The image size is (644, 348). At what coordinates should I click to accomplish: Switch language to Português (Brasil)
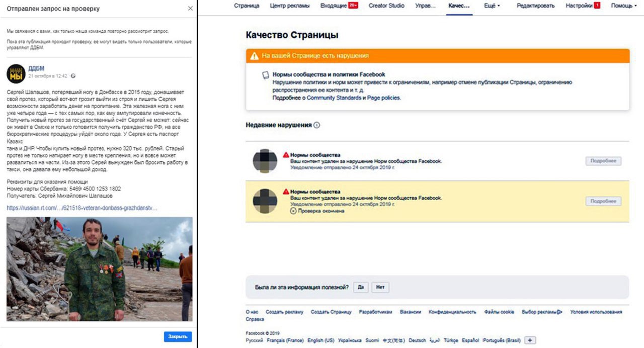pyautogui.click(x=501, y=341)
